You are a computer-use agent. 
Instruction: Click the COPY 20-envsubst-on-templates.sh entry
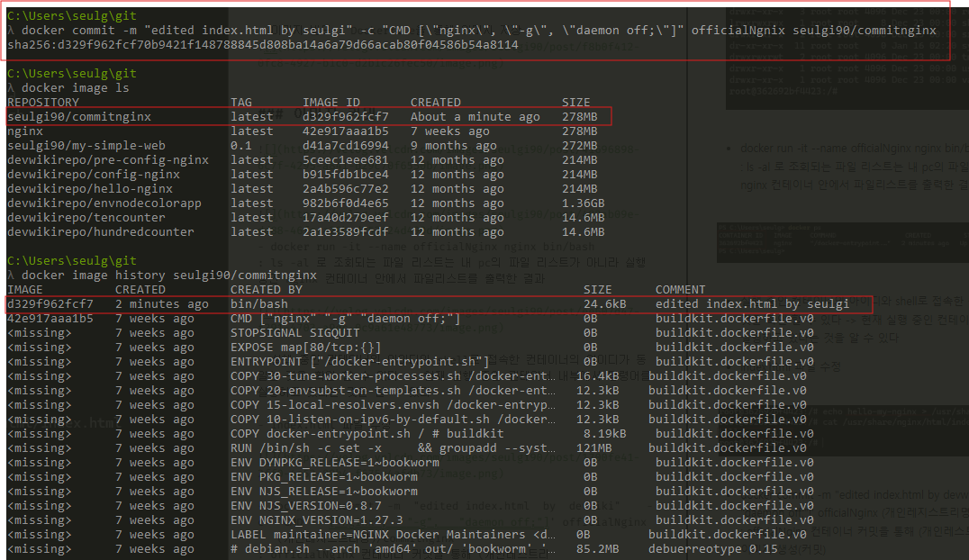click(x=393, y=391)
